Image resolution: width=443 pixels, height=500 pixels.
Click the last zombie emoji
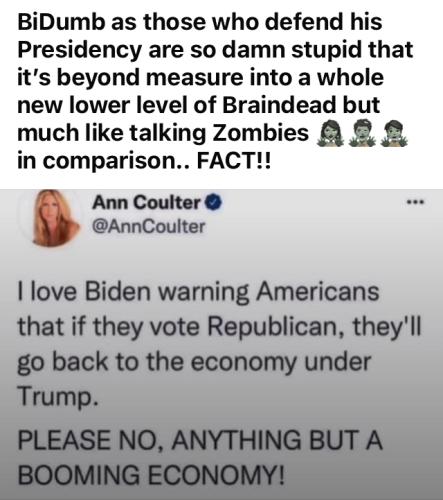click(395, 134)
